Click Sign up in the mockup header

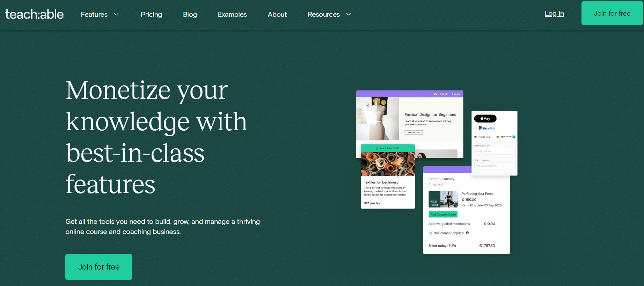point(456,94)
